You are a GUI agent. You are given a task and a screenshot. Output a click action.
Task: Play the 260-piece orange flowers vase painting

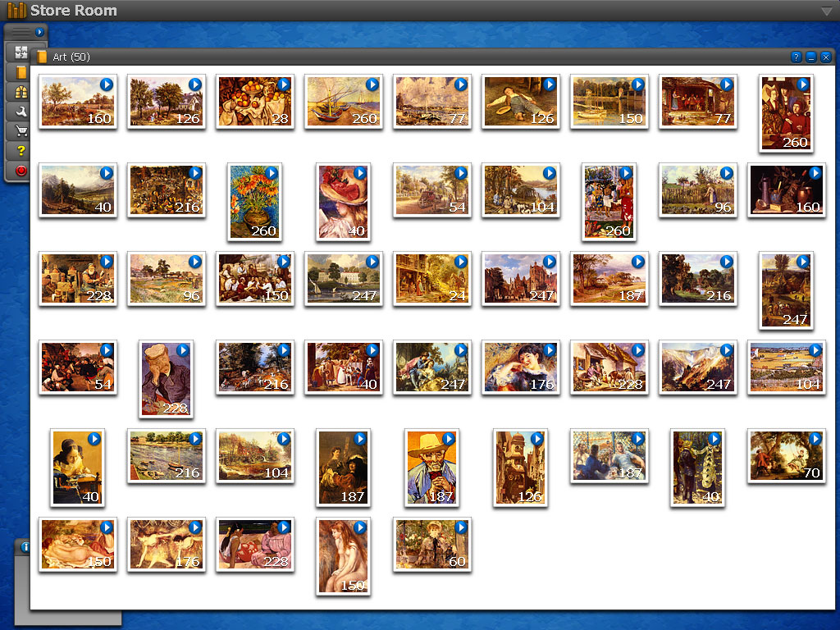(x=272, y=174)
